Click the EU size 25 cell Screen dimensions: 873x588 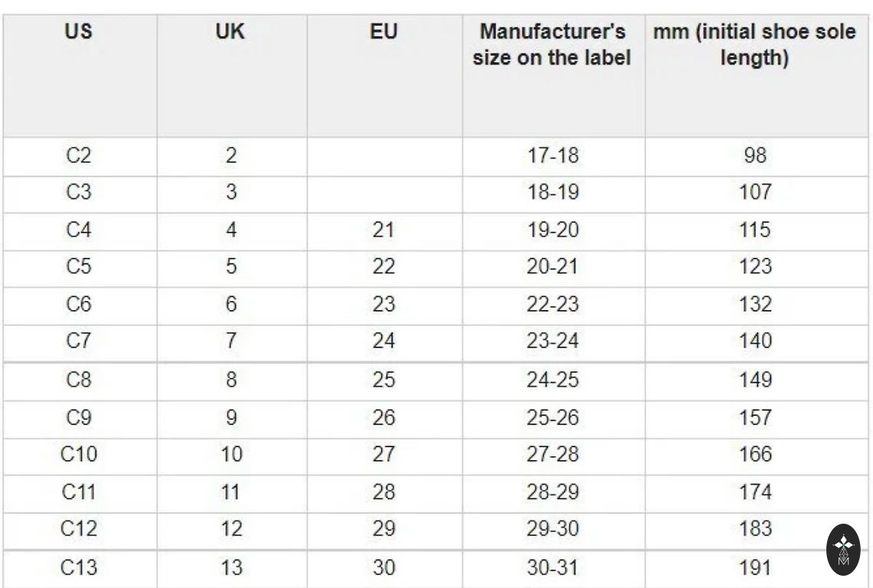(384, 381)
